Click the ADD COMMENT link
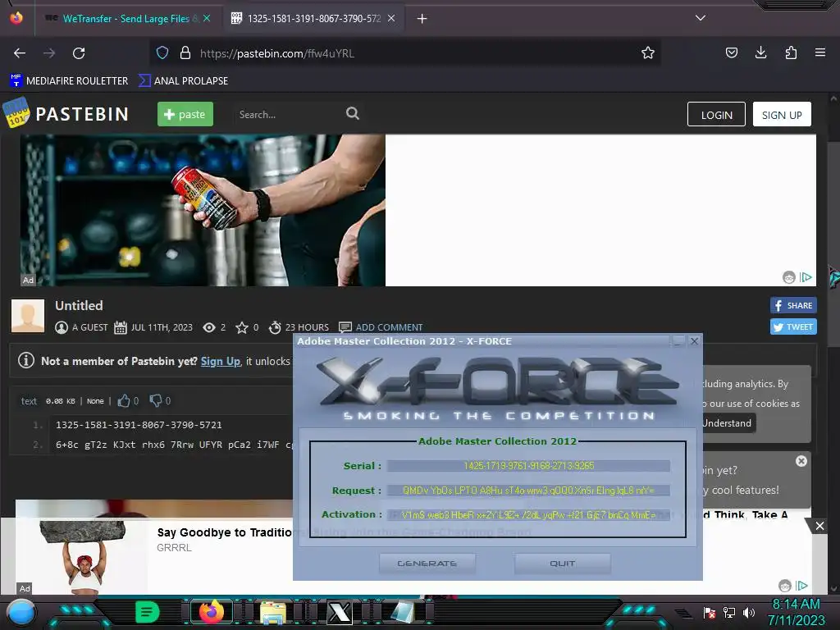840x630 pixels. click(389, 327)
